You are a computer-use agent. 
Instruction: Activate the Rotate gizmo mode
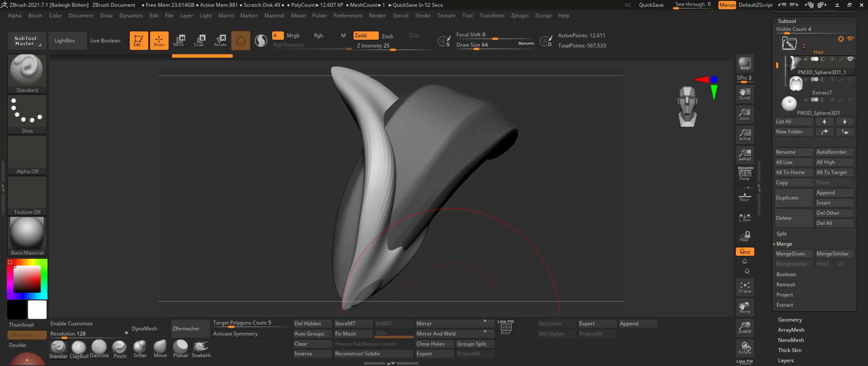point(220,41)
